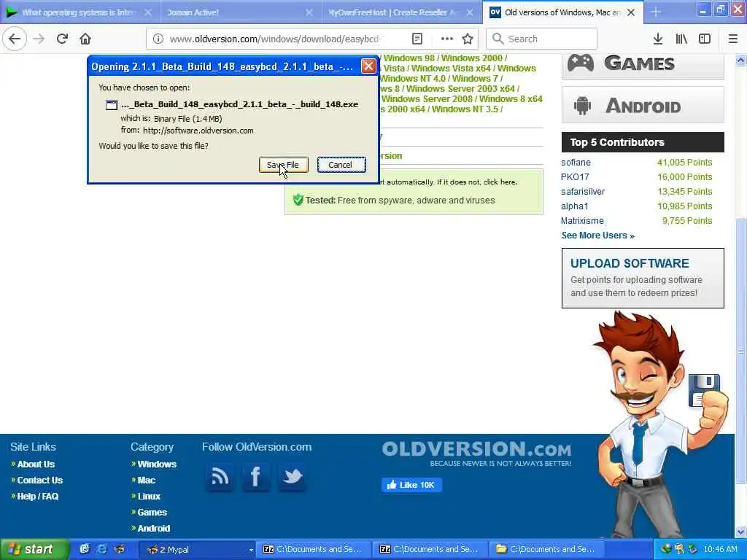
Task: Open a new tab with plus button
Action: pos(656,12)
